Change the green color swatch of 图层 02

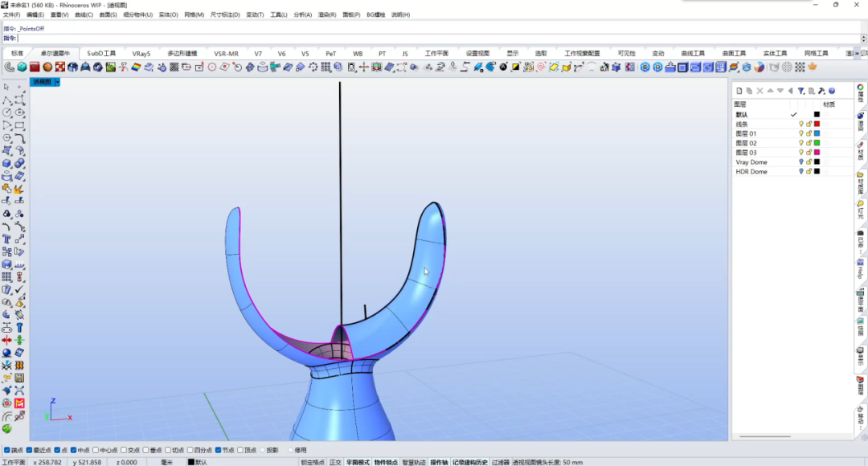tap(817, 143)
